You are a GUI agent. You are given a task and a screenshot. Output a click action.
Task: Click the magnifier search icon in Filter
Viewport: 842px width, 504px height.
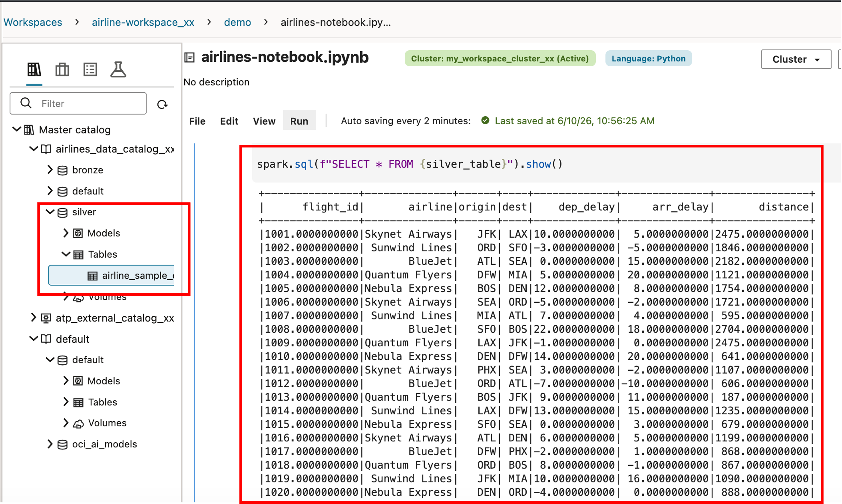click(26, 103)
